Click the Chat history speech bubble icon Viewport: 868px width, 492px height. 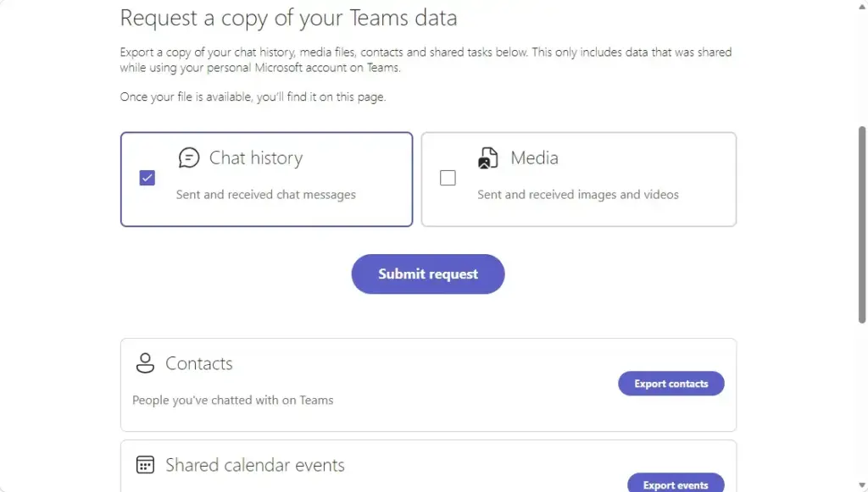(189, 158)
